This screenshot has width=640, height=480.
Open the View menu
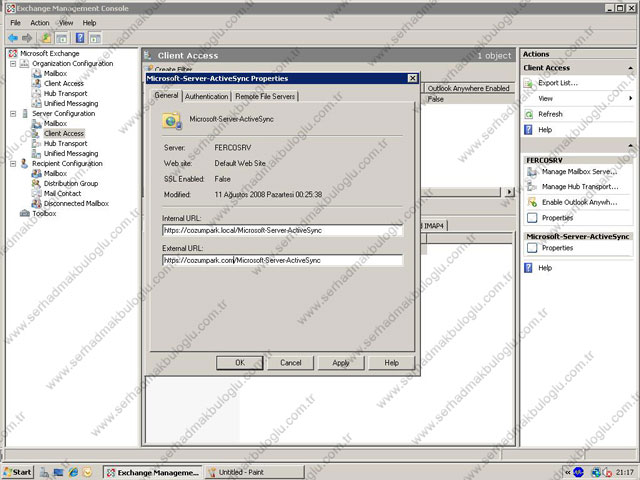66,23
